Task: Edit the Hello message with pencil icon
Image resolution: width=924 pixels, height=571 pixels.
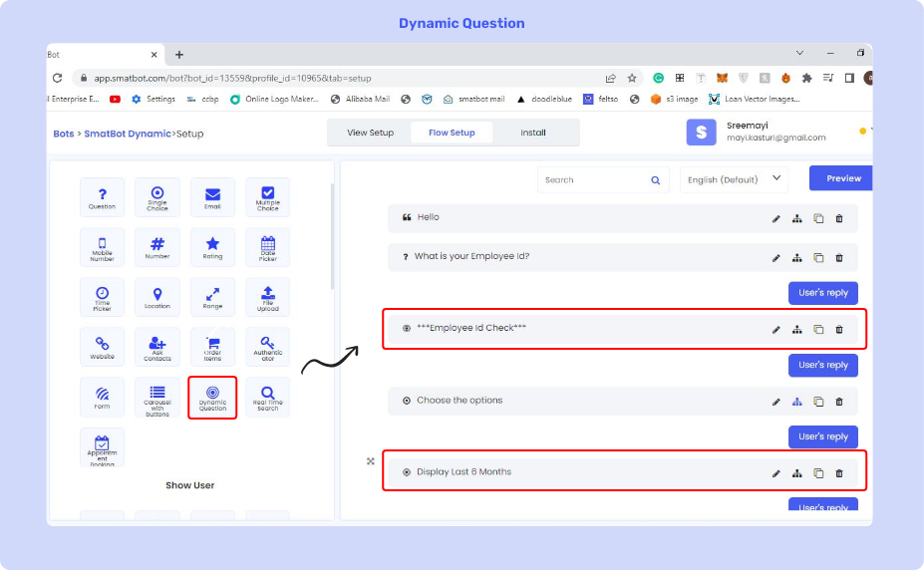Action: click(x=776, y=218)
